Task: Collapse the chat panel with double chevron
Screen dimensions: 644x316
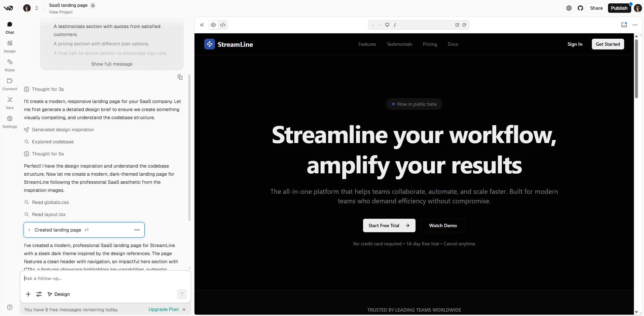Action: (x=202, y=25)
